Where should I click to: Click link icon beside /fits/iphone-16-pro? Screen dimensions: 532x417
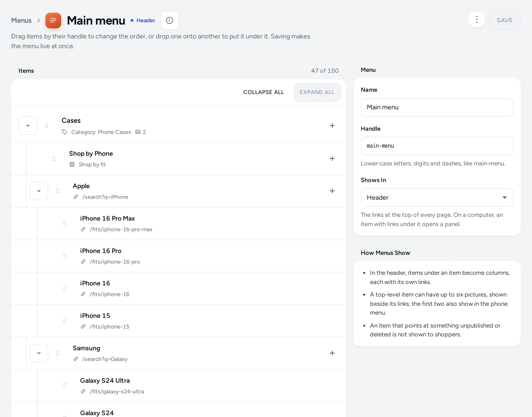83,262
